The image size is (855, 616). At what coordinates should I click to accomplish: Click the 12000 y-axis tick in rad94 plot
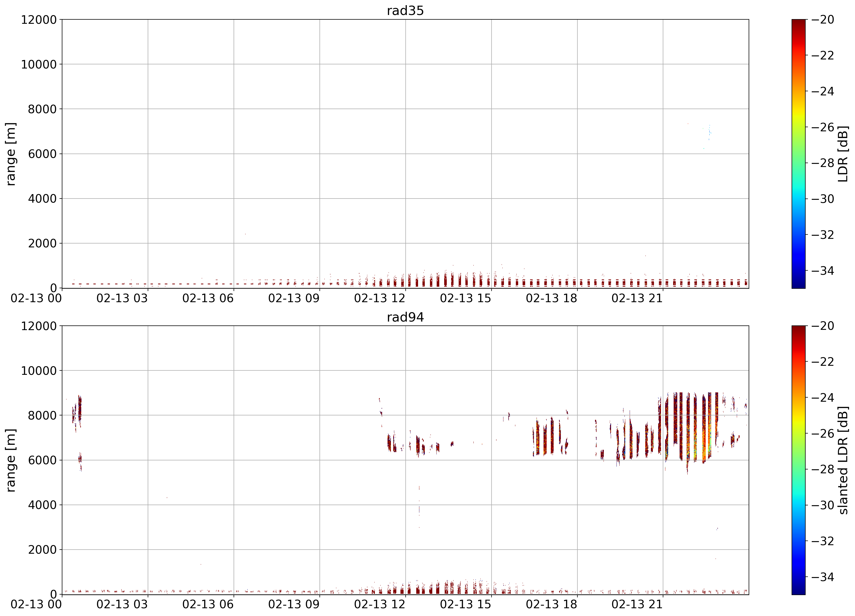click(x=39, y=326)
